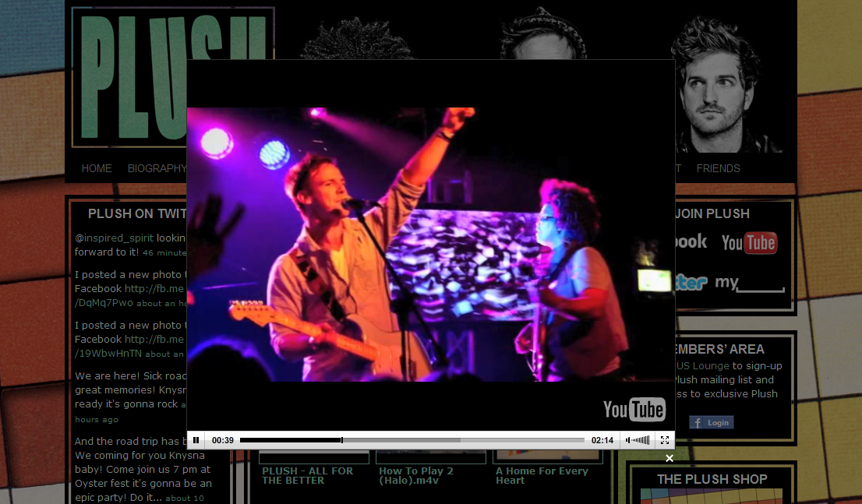
Task: Open the A Home For Every Heart video
Action: [542, 475]
